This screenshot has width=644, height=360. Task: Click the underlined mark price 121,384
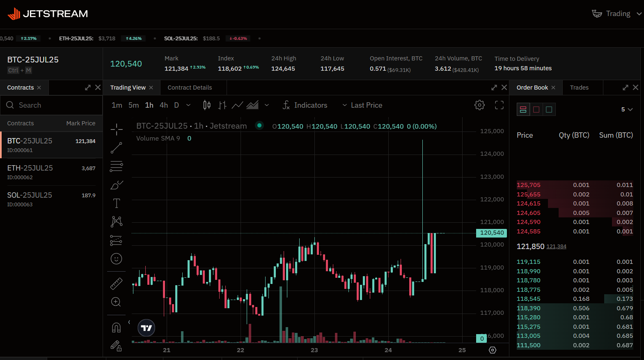pyautogui.click(x=556, y=247)
